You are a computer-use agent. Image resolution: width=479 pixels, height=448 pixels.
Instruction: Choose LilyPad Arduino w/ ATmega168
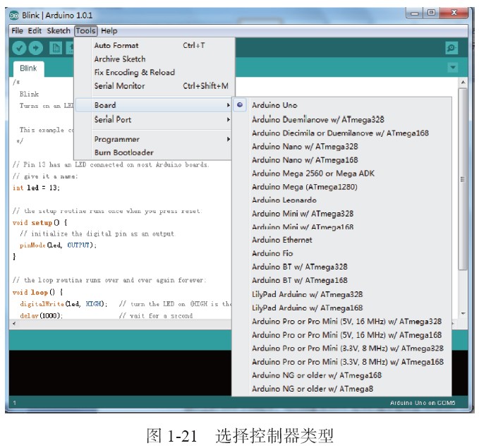[x=342, y=308]
